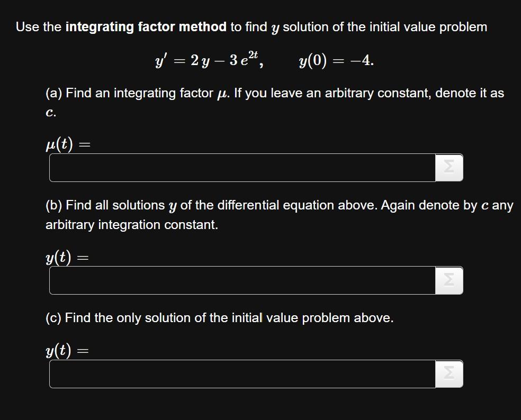Click the μ(t) = label

point(68,144)
